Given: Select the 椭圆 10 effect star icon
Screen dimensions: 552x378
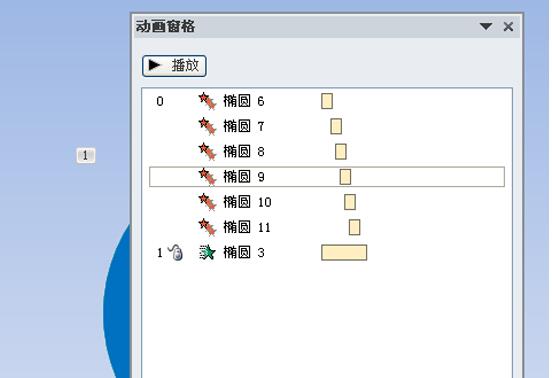Looking at the screenshot, I should pyautogui.click(x=207, y=202).
